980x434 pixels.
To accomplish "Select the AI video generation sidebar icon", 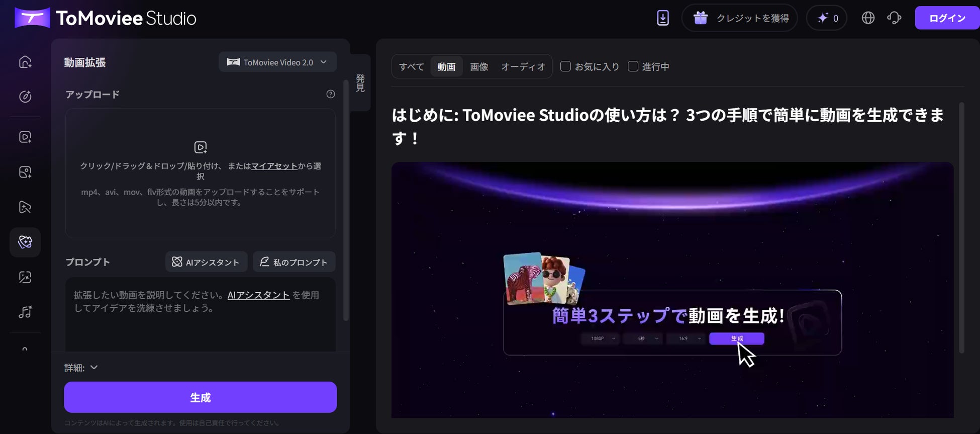I will point(25,137).
